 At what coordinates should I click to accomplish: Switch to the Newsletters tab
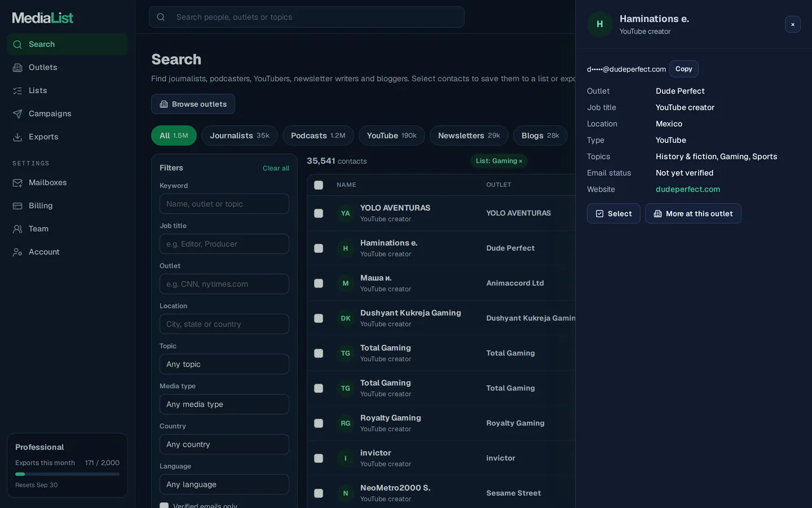[469, 135]
